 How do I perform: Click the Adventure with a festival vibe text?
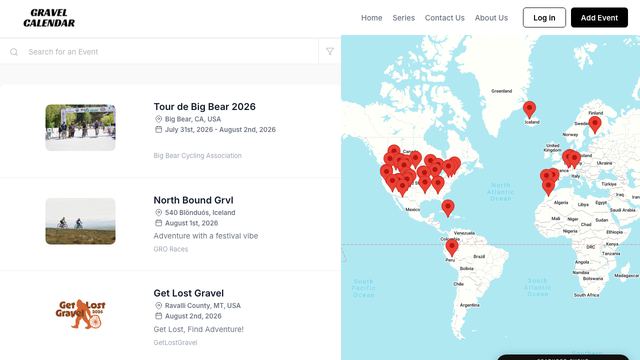pyautogui.click(x=206, y=236)
